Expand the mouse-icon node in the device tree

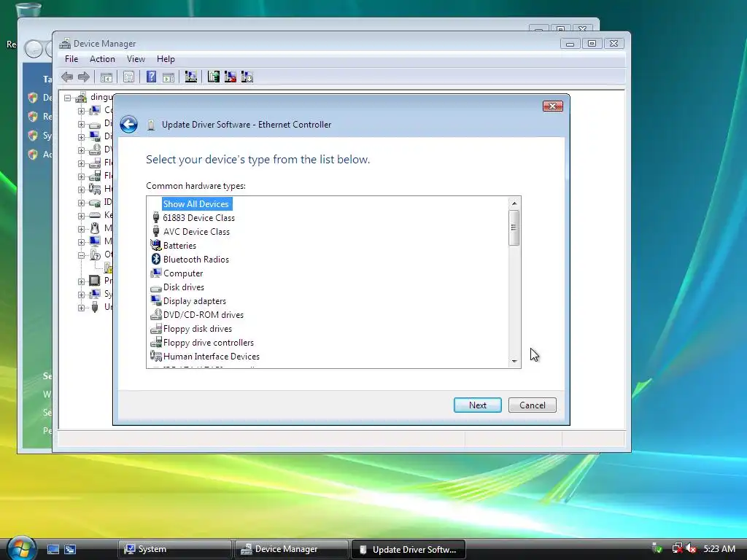(x=82, y=229)
